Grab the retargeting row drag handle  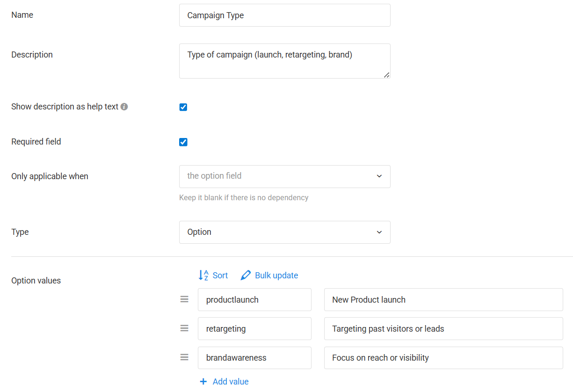tap(184, 328)
